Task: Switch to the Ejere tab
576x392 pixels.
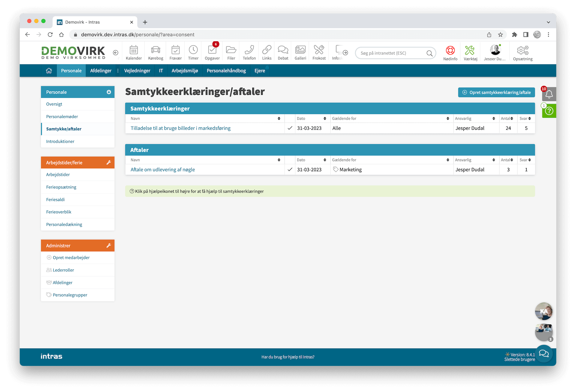Action: coord(260,71)
